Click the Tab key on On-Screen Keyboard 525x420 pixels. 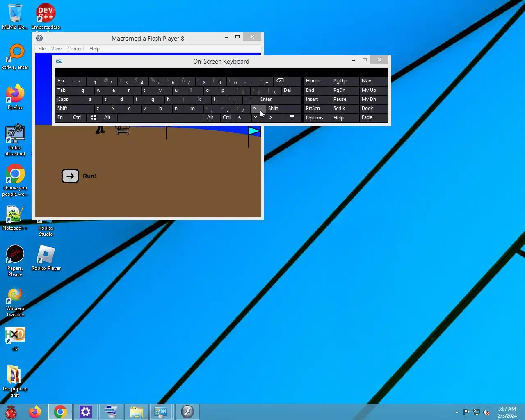click(67, 91)
